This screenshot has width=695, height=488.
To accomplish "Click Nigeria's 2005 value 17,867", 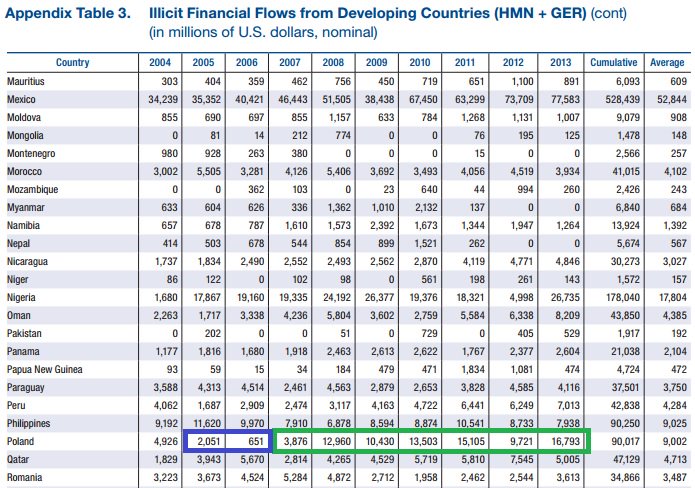I will pos(207,297).
